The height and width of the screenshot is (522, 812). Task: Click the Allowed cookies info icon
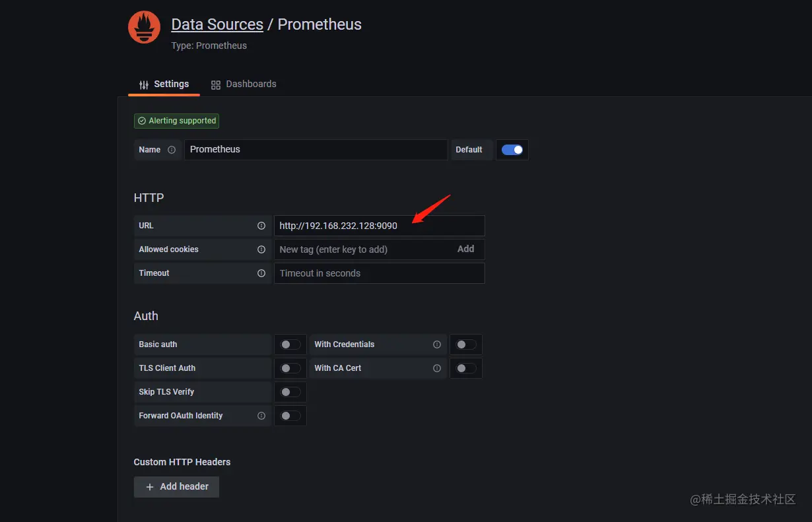click(x=261, y=249)
